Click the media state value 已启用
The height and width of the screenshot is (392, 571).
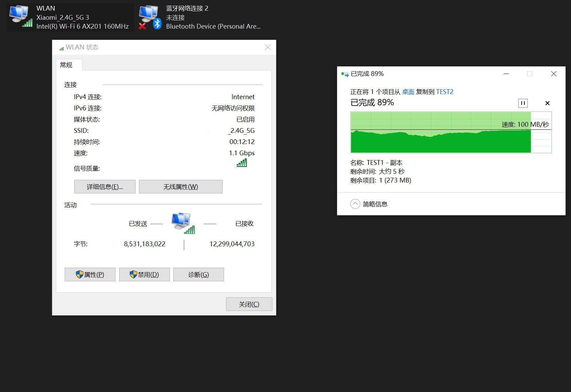pos(245,119)
